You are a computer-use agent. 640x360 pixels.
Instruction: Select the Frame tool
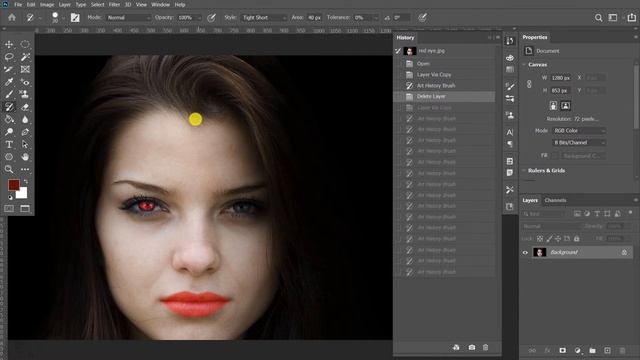click(25, 69)
